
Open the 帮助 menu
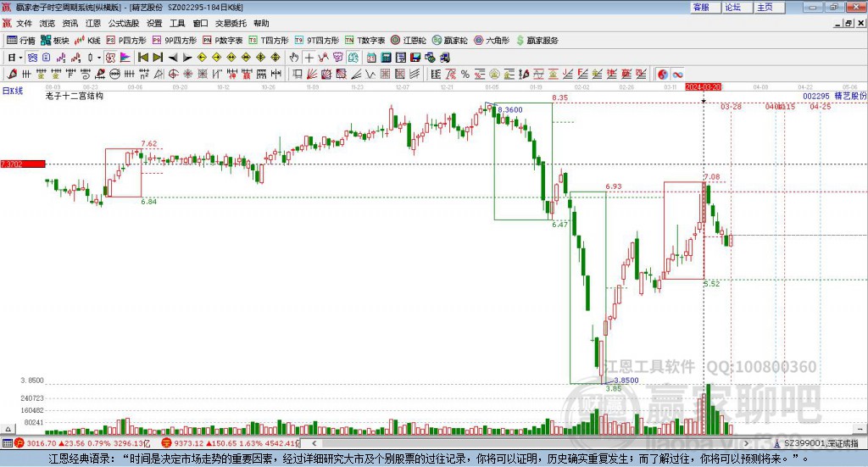(261, 23)
